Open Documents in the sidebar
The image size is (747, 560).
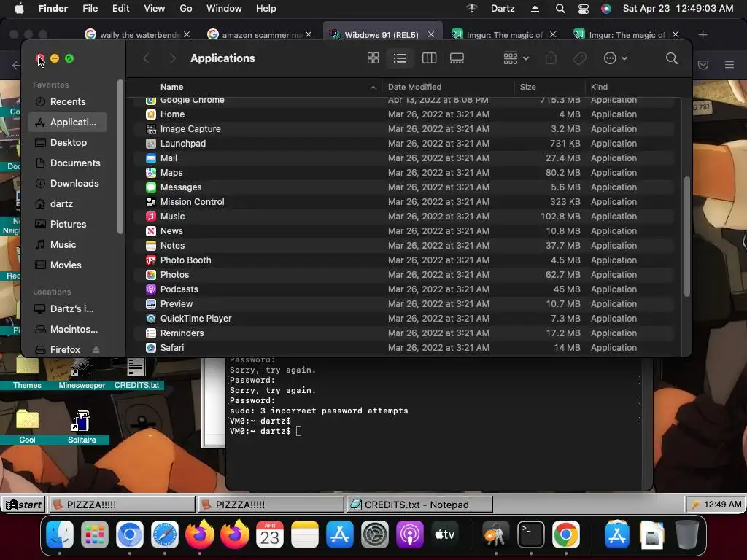click(x=68, y=163)
